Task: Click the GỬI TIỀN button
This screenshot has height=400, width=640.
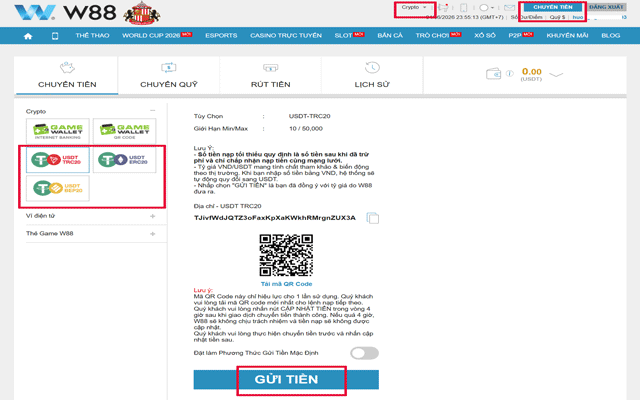Action: (x=286, y=380)
